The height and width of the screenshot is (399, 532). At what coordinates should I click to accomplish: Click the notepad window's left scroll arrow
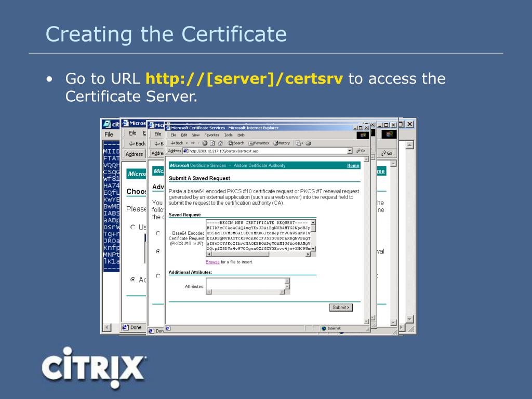point(107,327)
